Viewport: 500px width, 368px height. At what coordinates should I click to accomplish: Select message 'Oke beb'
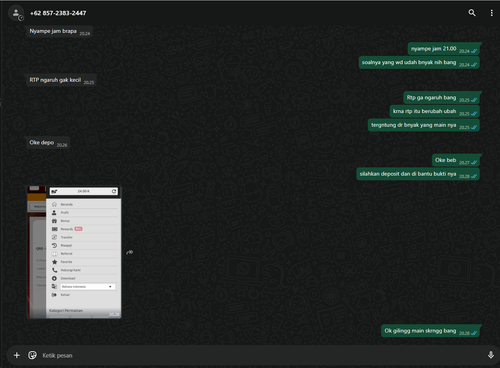(x=456, y=160)
